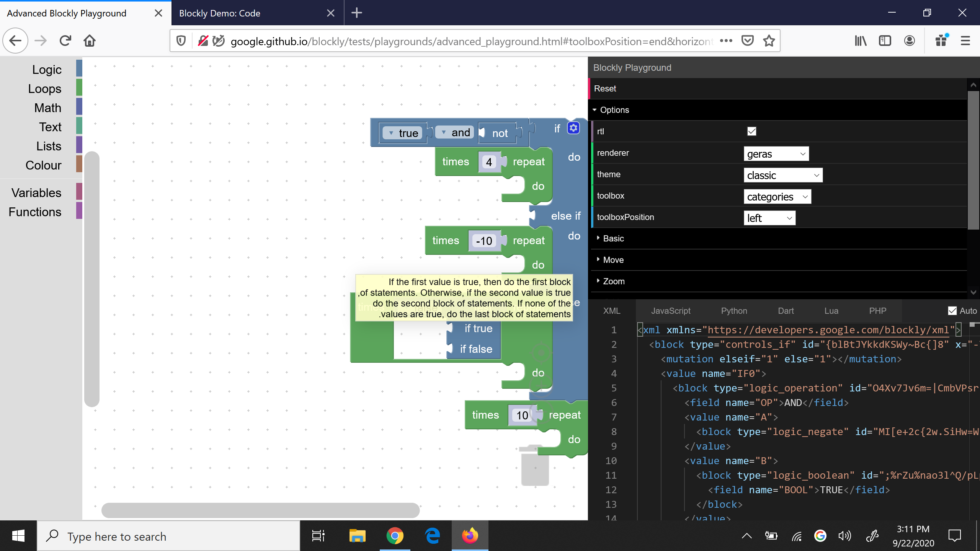Open the Firefox account icon

[910, 41]
